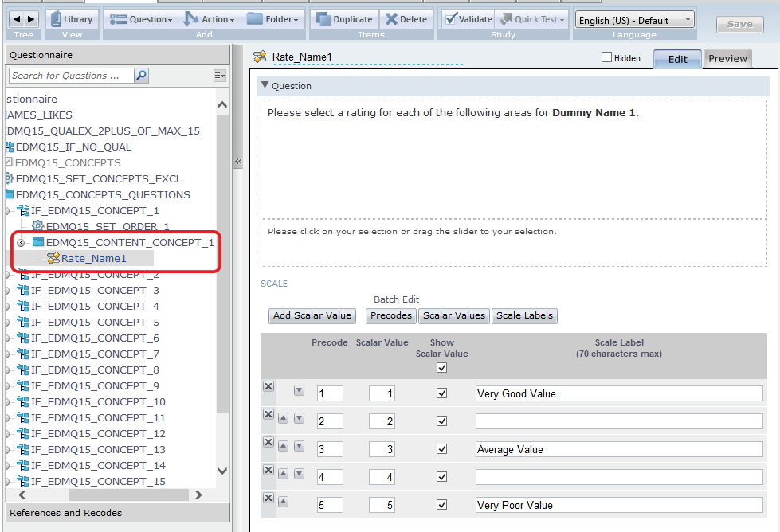Toggle Show Scalar Value for Average Value row
780x532 pixels.
tap(441, 449)
